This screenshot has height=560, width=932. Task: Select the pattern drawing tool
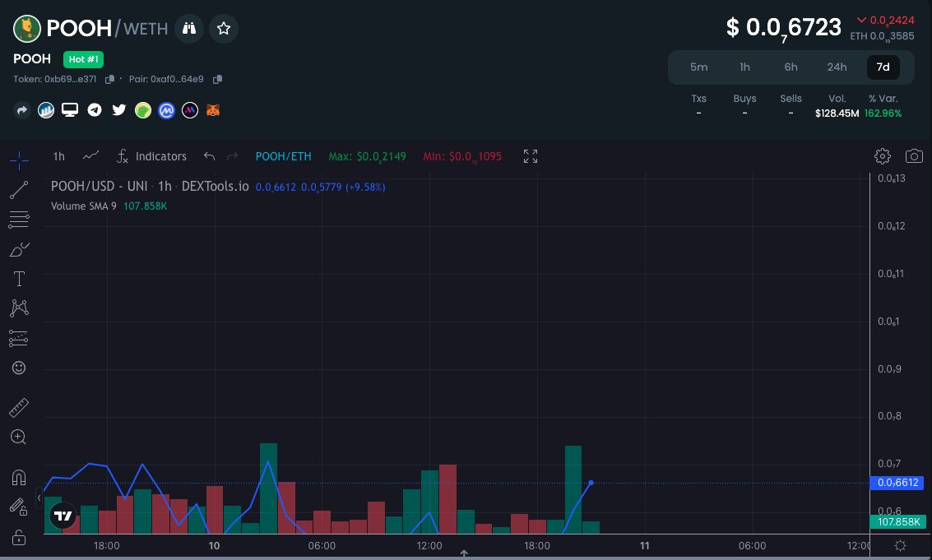point(19,308)
